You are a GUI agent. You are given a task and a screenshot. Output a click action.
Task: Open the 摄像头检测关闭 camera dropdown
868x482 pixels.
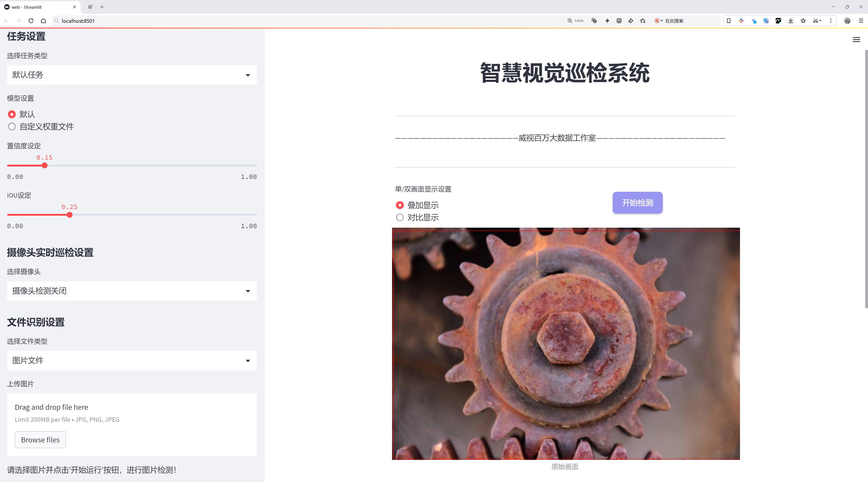tap(132, 291)
